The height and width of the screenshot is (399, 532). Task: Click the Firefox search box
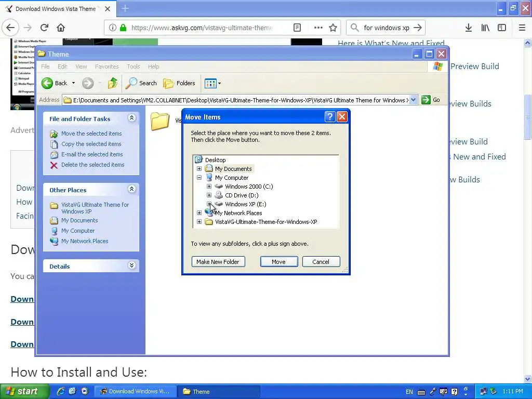386,28
